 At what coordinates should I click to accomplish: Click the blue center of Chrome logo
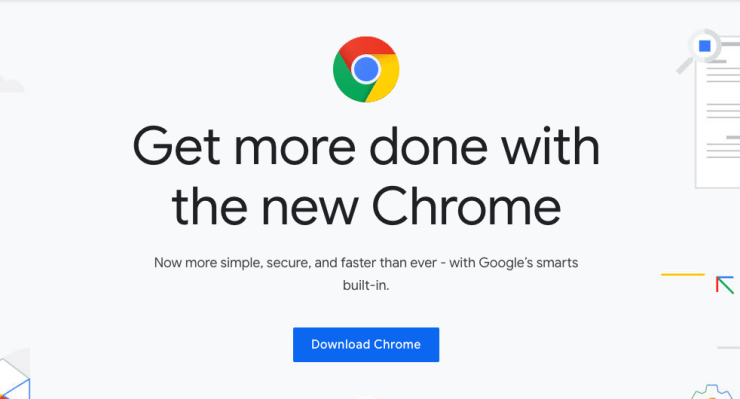click(366, 69)
